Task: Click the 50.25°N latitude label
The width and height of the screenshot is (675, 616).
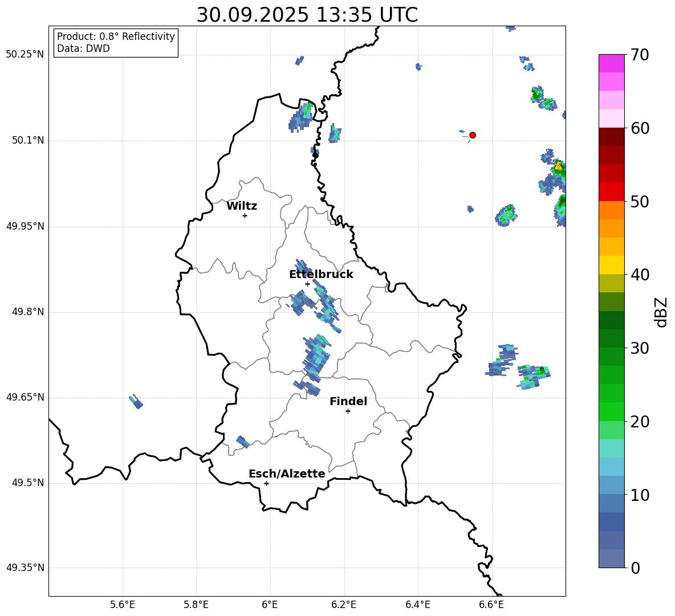Action: click(25, 55)
